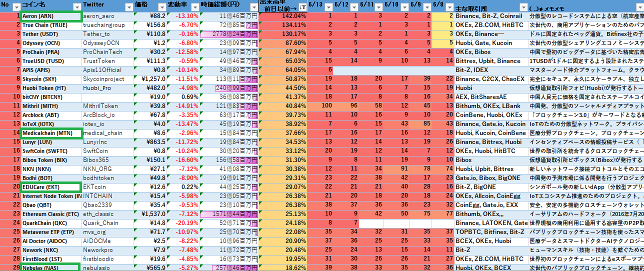Open the 6/13 column filter dropdown
Image resolution: width=644 pixels, height=271 pixels.
tap(328, 7)
